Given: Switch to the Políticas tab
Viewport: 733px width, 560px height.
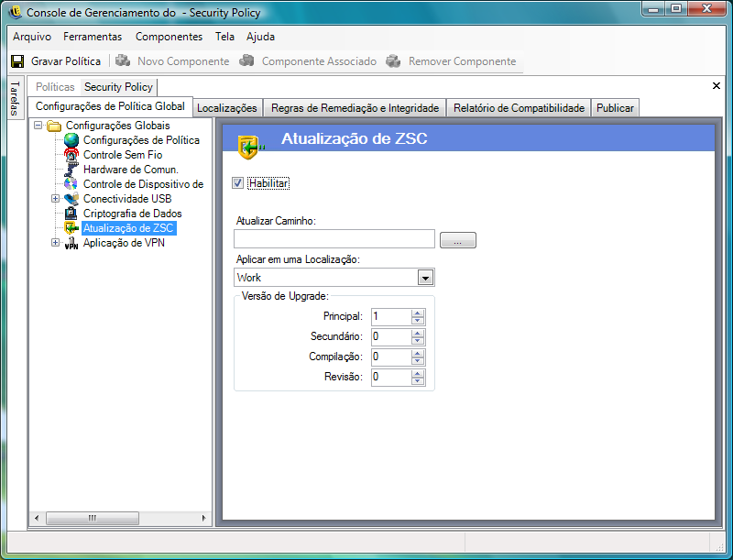Looking at the screenshot, I should (x=55, y=87).
